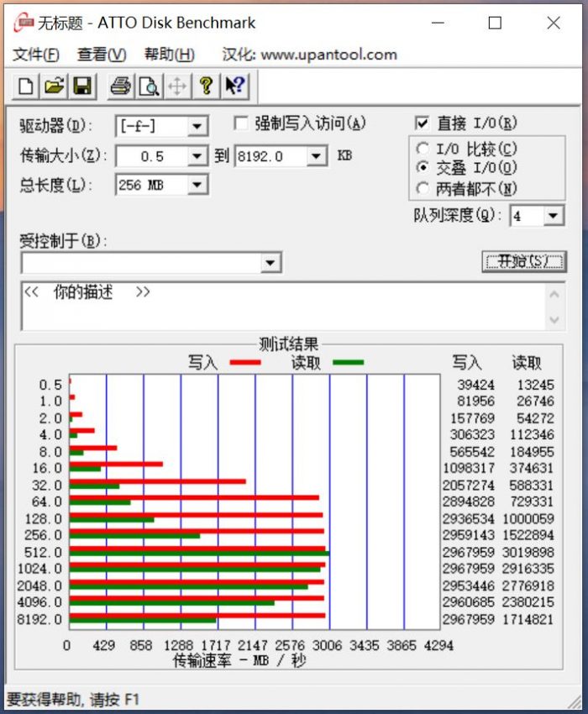588x714 pixels.
Task: Expand the 队列深度 queue depth dropdown
Action: click(553, 217)
